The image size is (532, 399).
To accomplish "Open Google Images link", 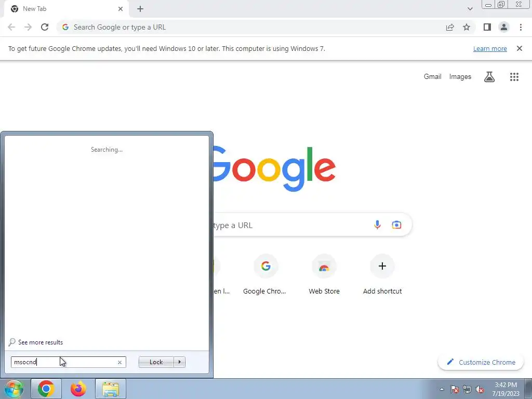I will coord(460,77).
